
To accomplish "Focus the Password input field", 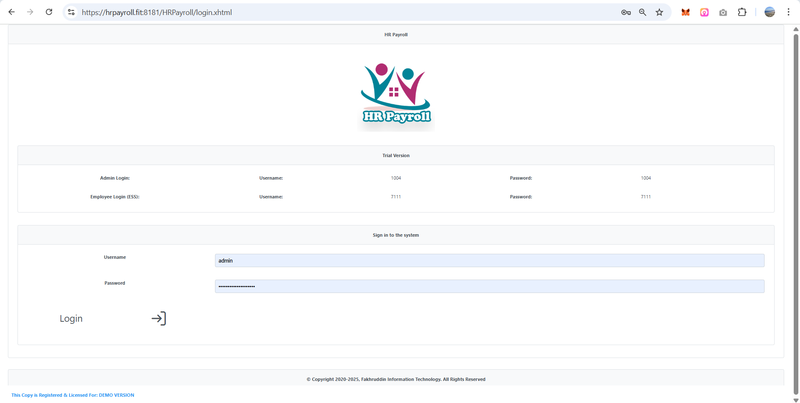I will tap(489, 286).
